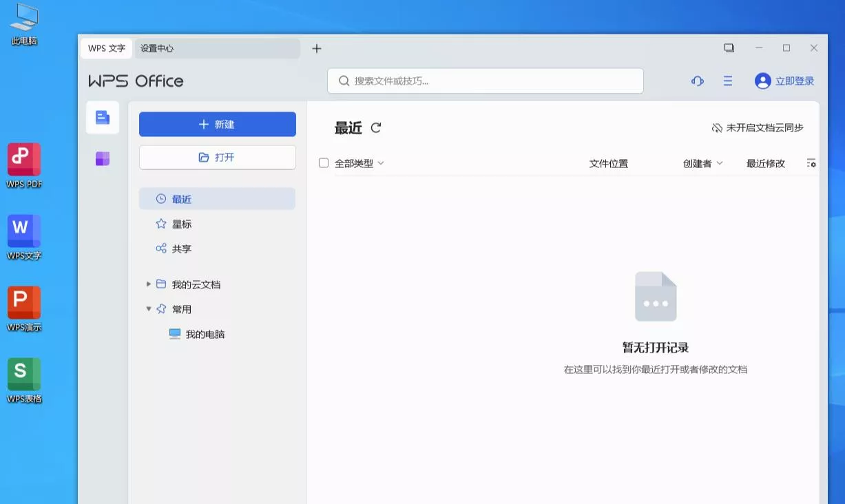Click the search files input field
The width and height of the screenshot is (845, 504).
point(485,81)
